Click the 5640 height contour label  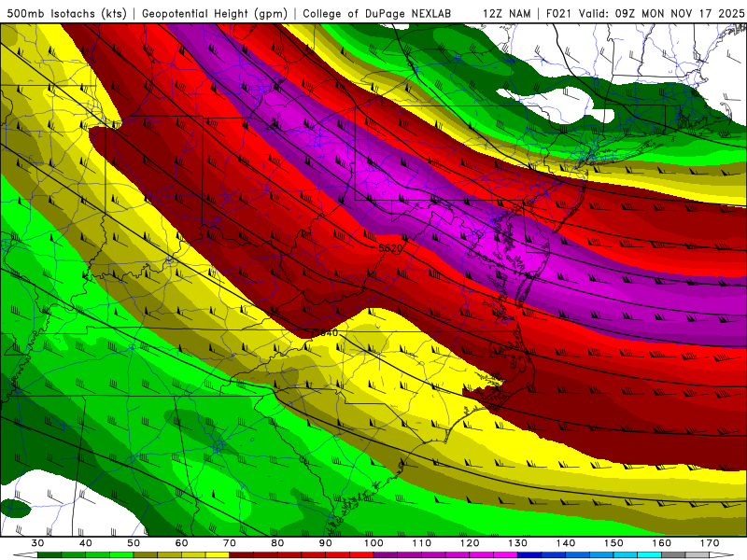tap(325, 332)
